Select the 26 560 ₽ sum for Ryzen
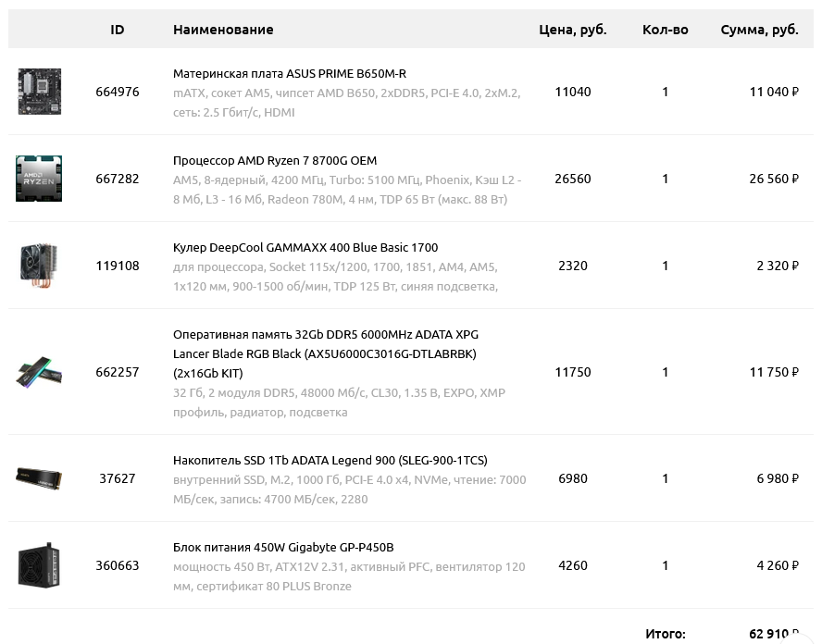The image size is (822, 644). (x=774, y=179)
